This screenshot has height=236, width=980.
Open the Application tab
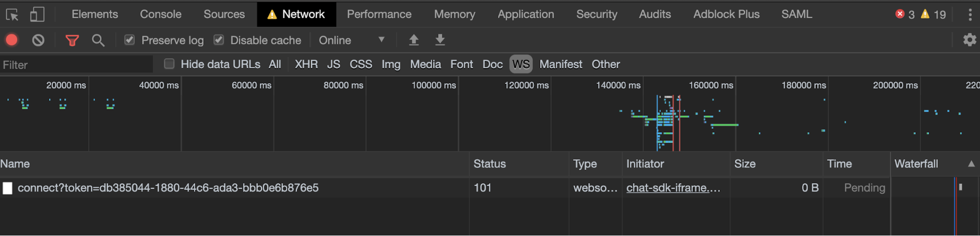[x=526, y=14]
